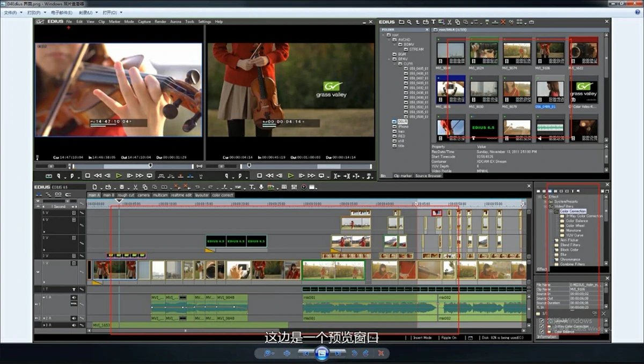
Task: Select the DSLR folder in Bin tree
Action: click(402, 122)
